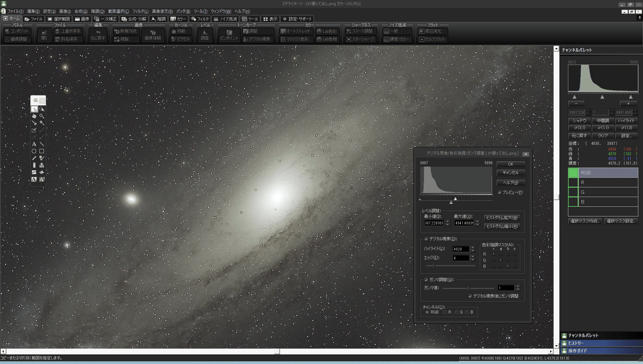Image resolution: width=643 pixels, height=364 pixels.
Task: Toggle the プレビュー checkbox
Action: [x=499, y=192]
